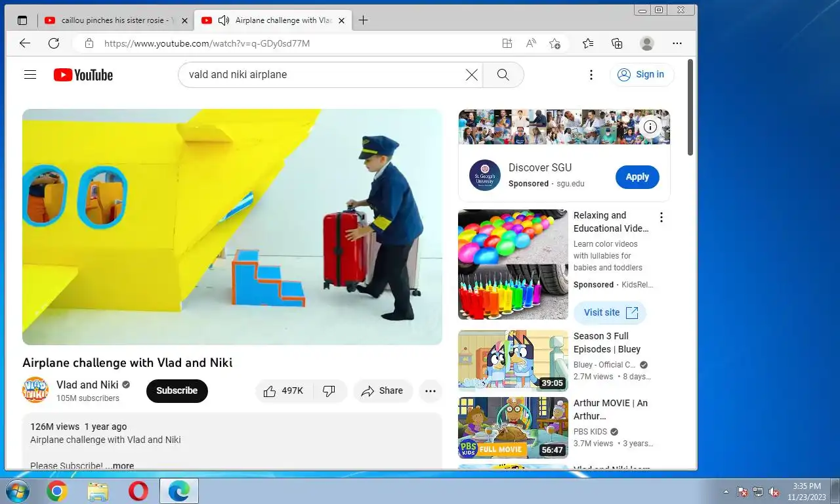Click the page vertical scrollbar
This screenshot has height=504, width=840.
pos(690,108)
